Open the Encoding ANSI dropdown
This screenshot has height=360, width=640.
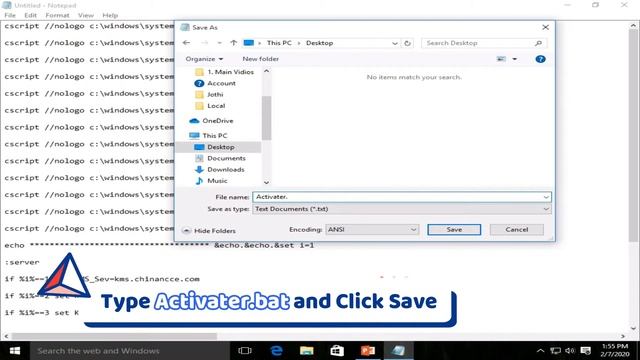pos(372,229)
